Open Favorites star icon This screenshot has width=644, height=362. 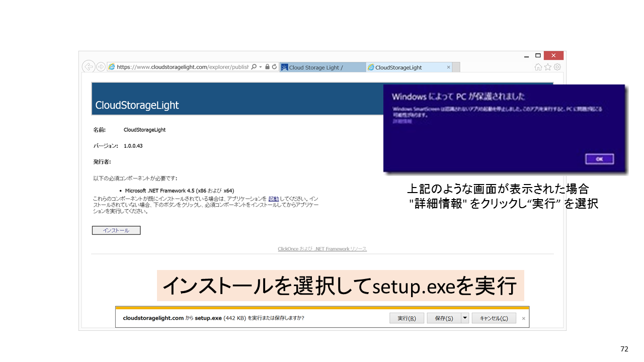pos(548,67)
